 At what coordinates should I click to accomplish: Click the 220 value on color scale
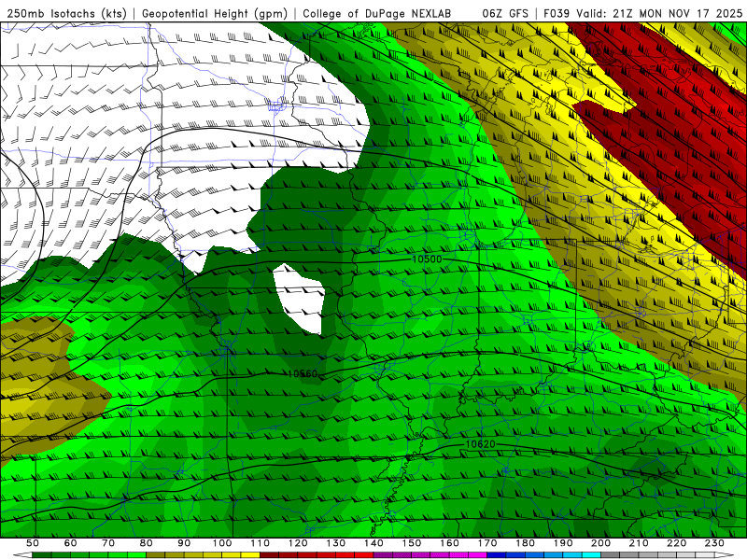pos(677,543)
